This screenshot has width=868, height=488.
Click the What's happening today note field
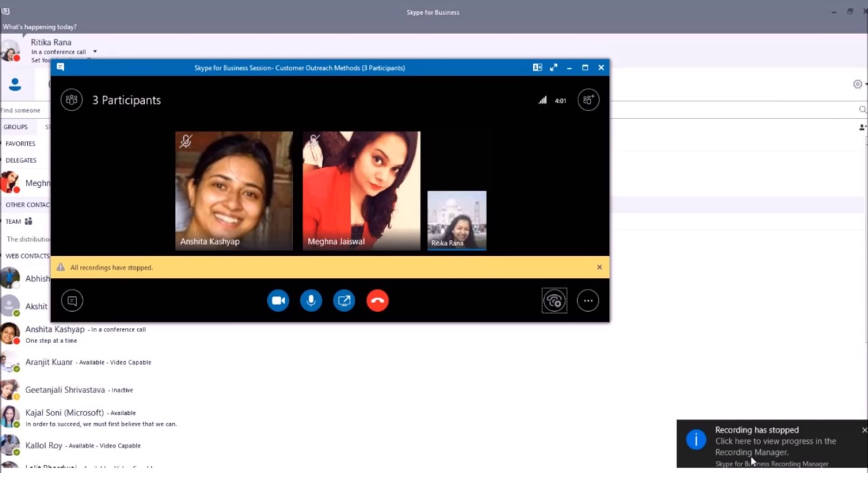[x=40, y=27]
